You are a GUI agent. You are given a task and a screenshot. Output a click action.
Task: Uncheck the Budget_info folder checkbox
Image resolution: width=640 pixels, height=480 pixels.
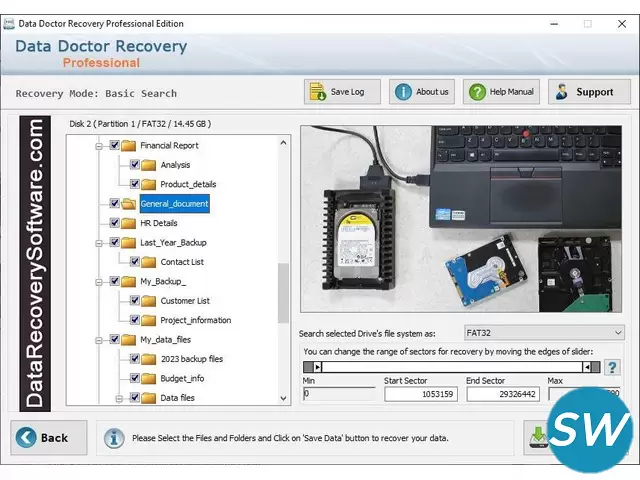134,379
